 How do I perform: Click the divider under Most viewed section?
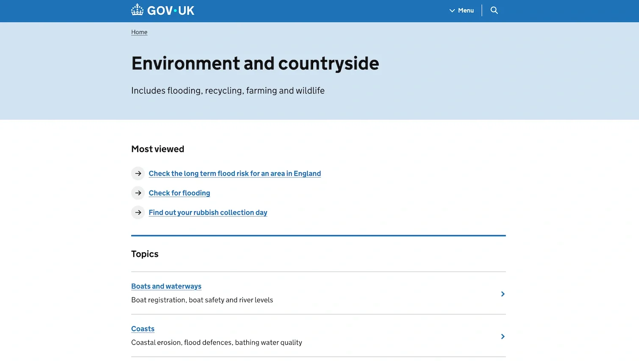point(318,235)
